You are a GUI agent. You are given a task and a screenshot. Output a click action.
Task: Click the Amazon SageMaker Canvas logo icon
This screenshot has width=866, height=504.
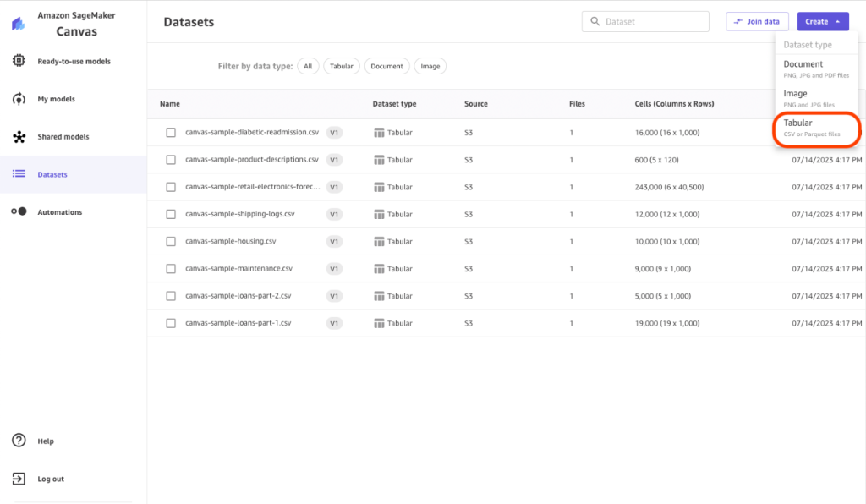pos(19,24)
